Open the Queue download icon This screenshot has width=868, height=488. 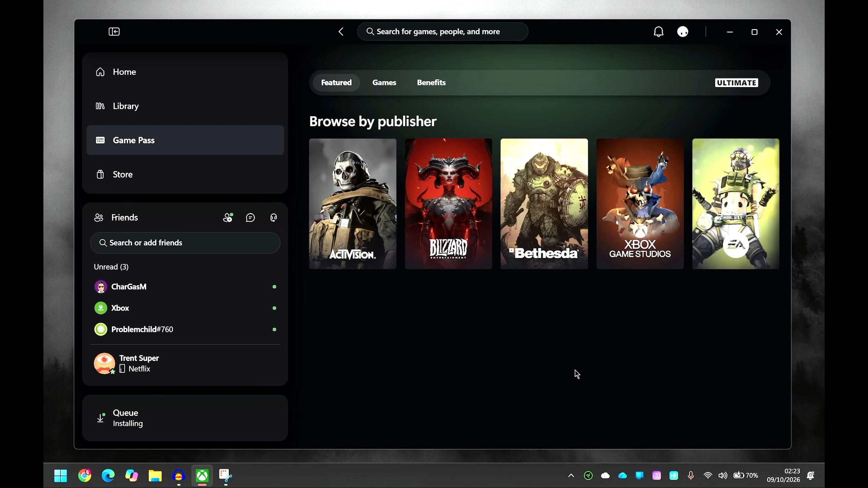coord(101,418)
